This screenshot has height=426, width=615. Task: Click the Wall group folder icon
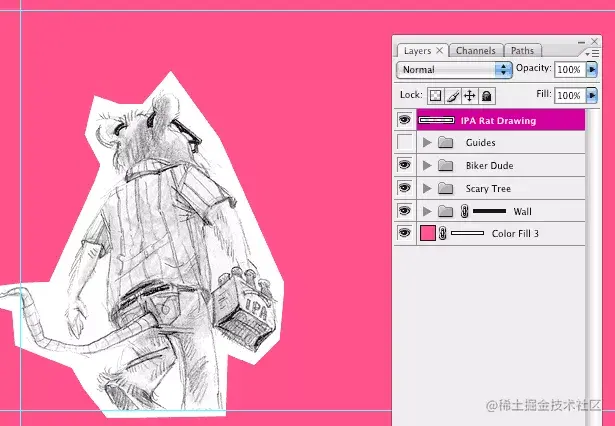click(445, 211)
